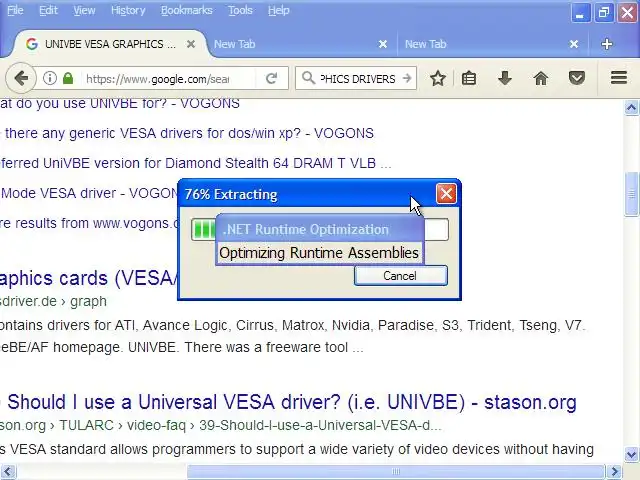
Task: Open the downloads arrow icon
Action: click(x=505, y=78)
